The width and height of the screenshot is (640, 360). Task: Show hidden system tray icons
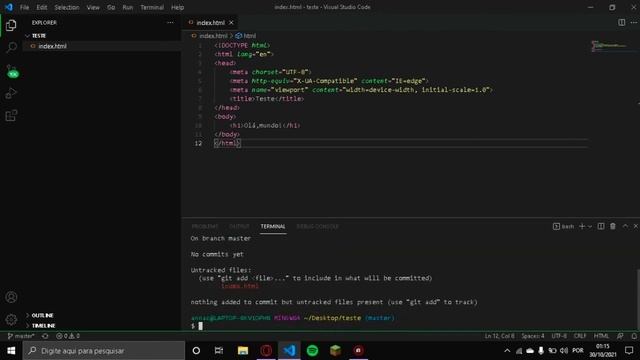point(507,351)
